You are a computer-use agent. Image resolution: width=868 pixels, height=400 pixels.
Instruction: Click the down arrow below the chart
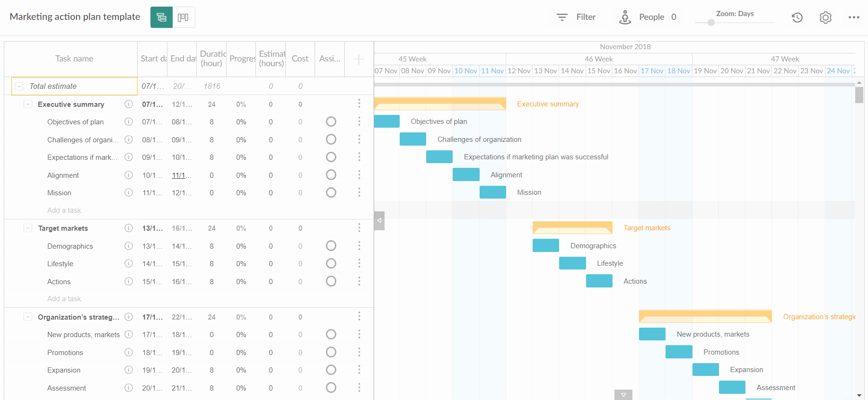click(x=623, y=395)
